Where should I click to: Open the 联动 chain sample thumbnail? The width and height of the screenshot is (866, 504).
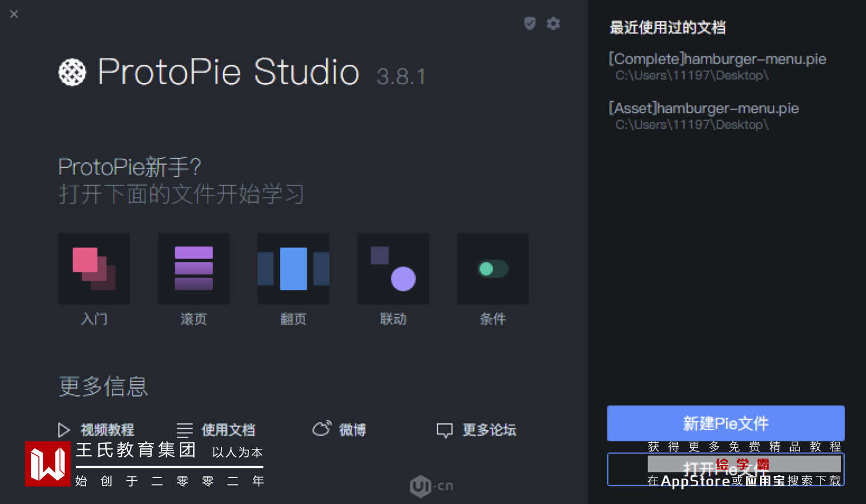coord(393,268)
